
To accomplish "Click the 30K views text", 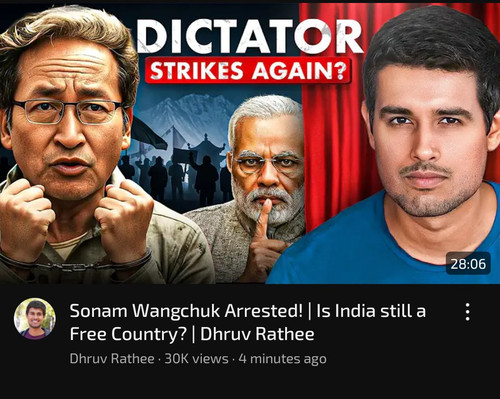I will point(197,359).
